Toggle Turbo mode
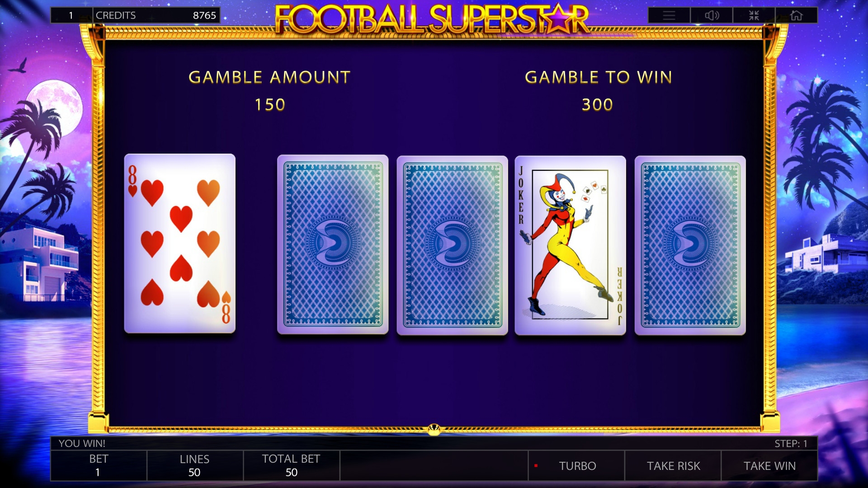The width and height of the screenshot is (868, 488). point(576,466)
